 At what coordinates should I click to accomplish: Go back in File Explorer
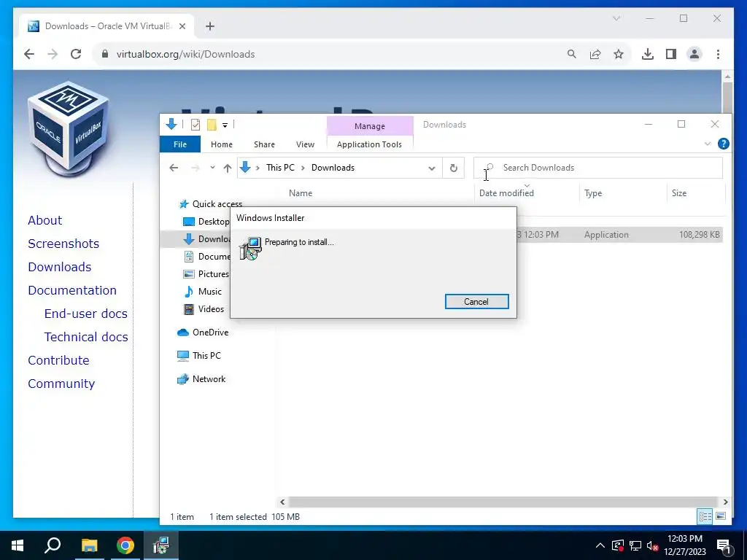click(x=174, y=168)
